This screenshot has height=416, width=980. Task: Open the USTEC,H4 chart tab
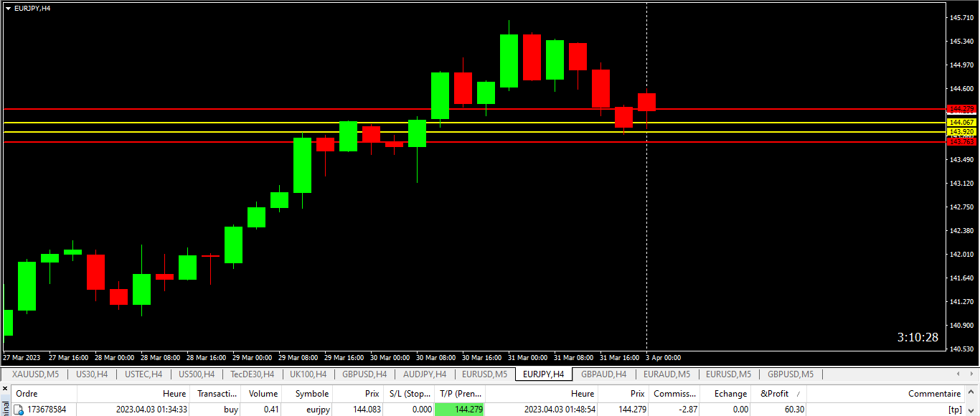click(143, 374)
